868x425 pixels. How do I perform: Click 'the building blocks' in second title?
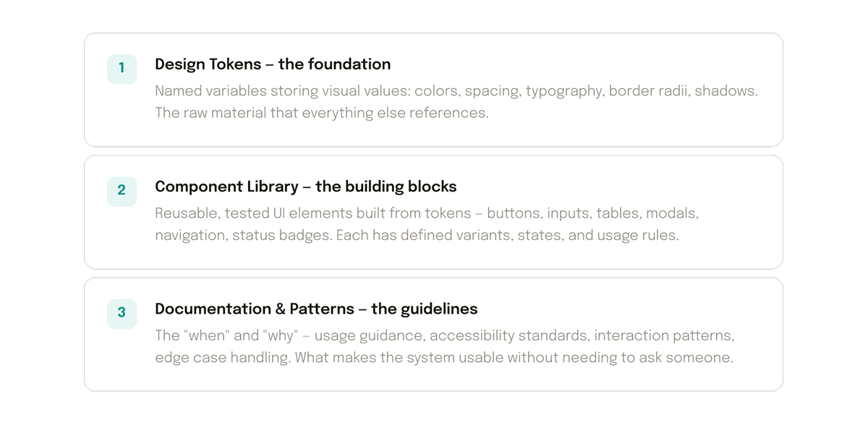tap(386, 186)
